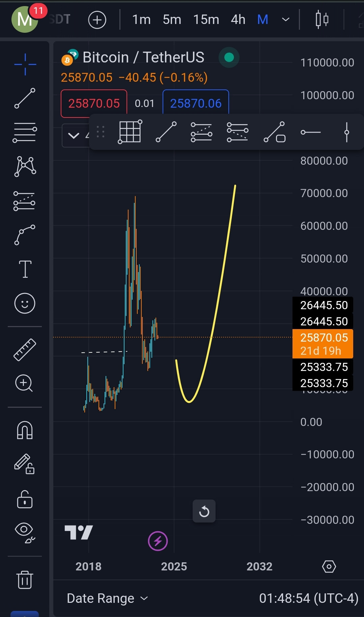Select the ruler measure tool
Image resolution: width=364 pixels, height=617 pixels.
(25, 350)
